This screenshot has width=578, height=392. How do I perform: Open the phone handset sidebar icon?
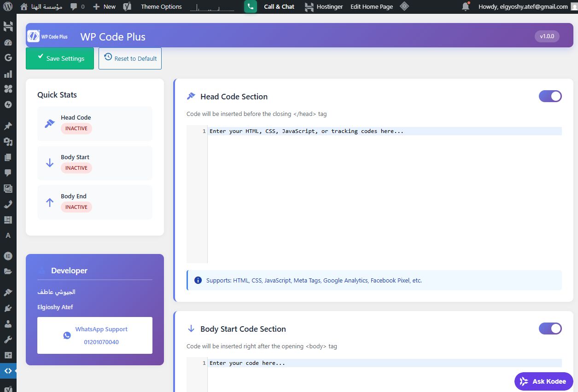click(8, 204)
